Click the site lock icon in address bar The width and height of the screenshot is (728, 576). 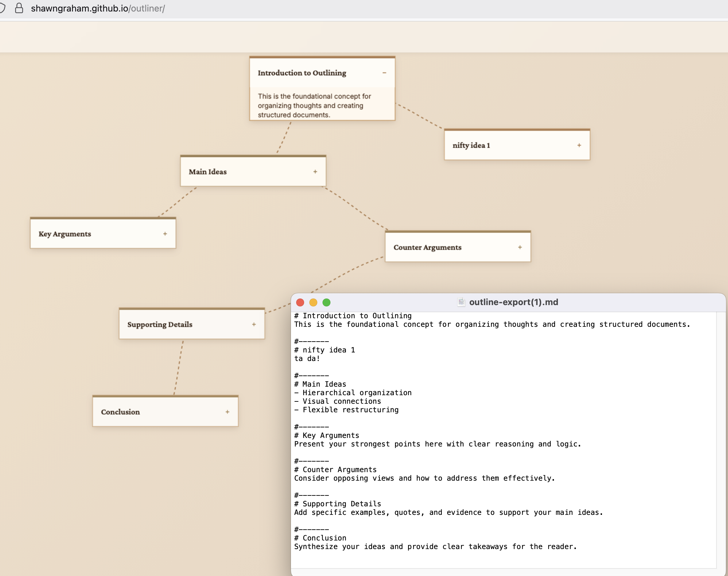click(x=19, y=8)
